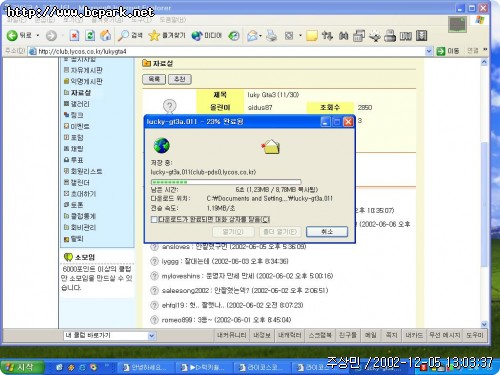Open 클럽통계 in the sidebar

coord(83,216)
